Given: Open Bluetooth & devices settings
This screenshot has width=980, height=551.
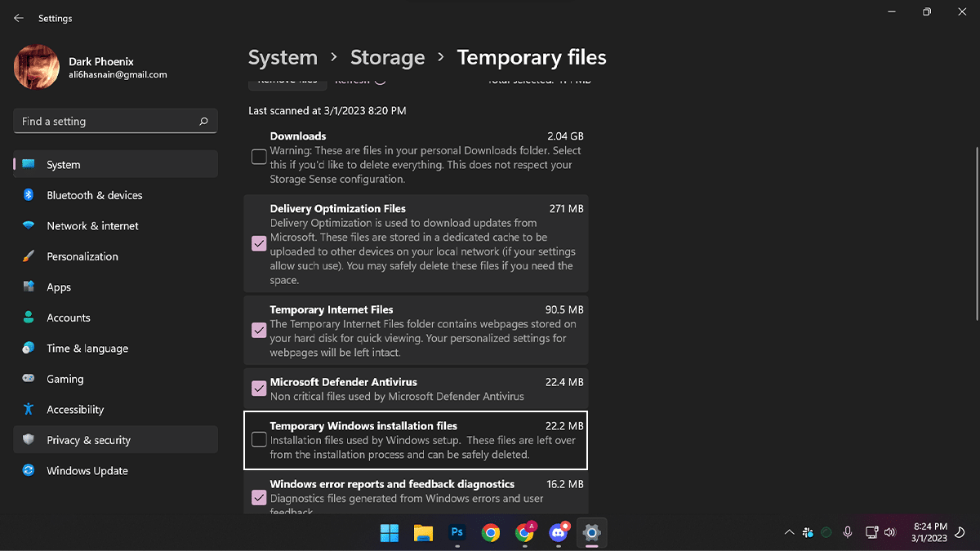Looking at the screenshot, I should (94, 195).
